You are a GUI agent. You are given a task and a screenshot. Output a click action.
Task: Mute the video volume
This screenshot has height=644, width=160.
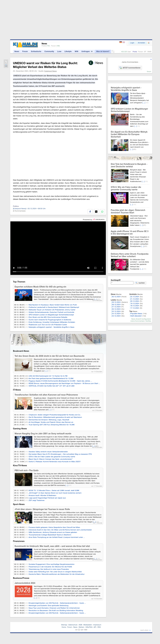point(88,268)
